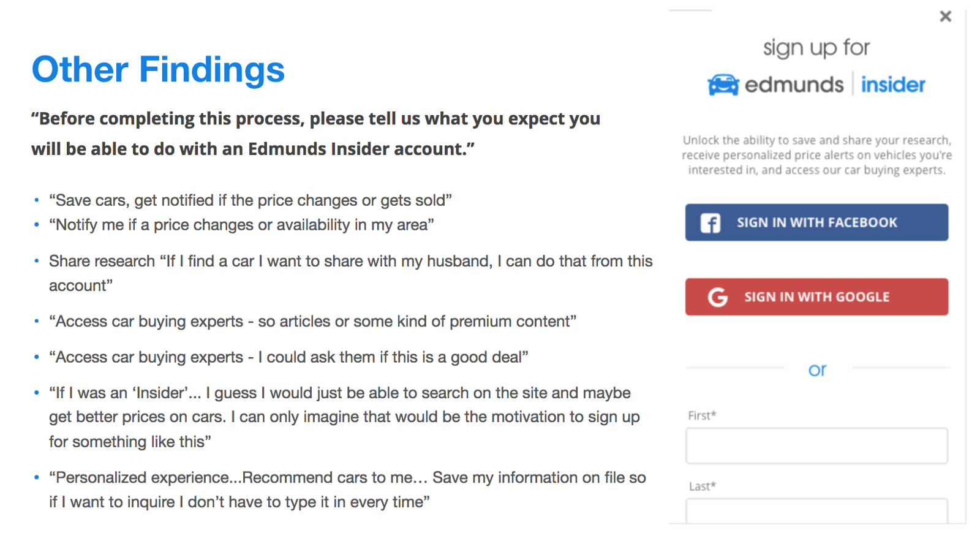The image size is (980, 533).
Task: Click the Google G icon
Action: (x=718, y=297)
